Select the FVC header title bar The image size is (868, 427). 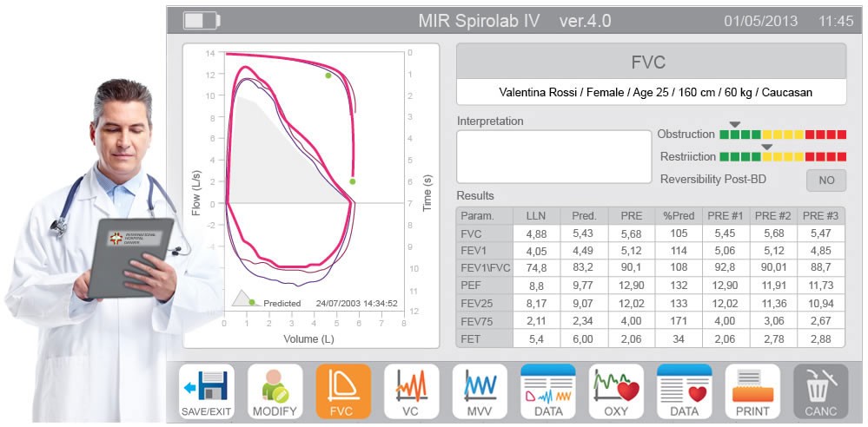click(650, 62)
